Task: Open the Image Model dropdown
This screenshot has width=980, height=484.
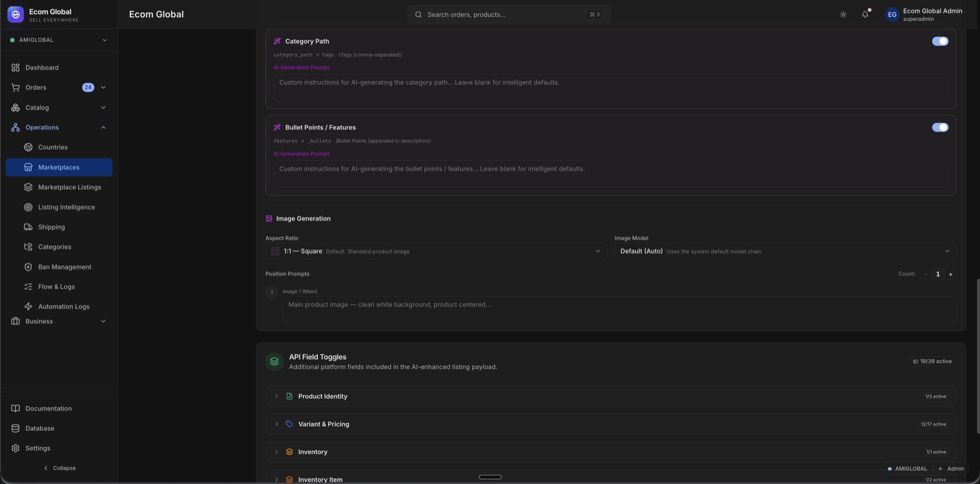Action: [785, 251]
